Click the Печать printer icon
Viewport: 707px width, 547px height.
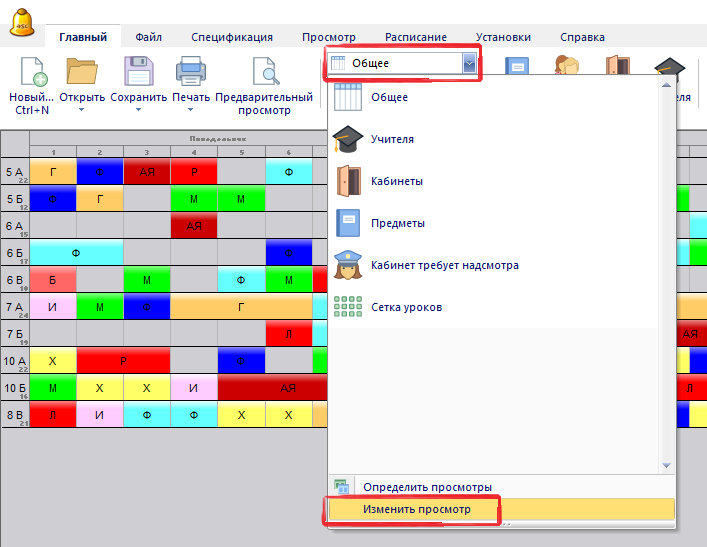[x=190, y=73]
